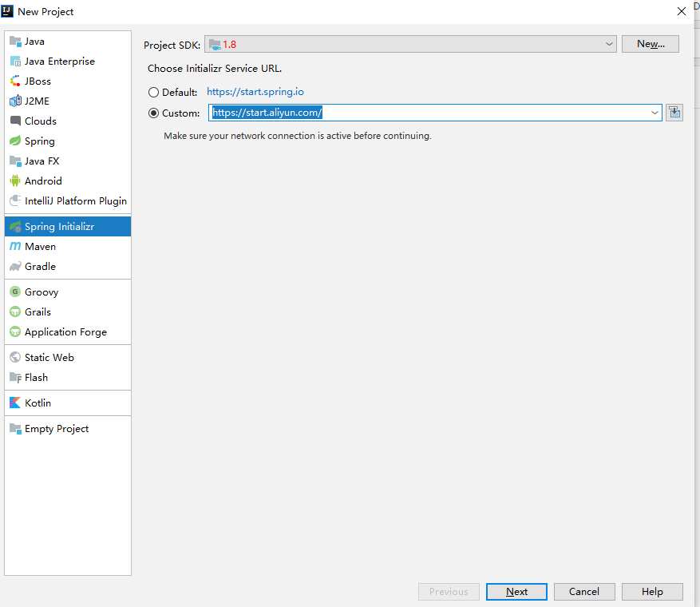Click the Java folder icon

[15, 42]
